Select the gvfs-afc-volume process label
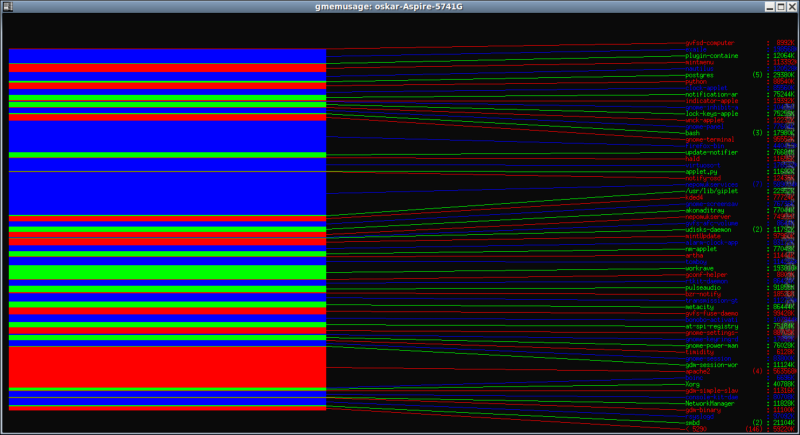Image resolution: width=800 pixels, height=435 pixels. 711,223
